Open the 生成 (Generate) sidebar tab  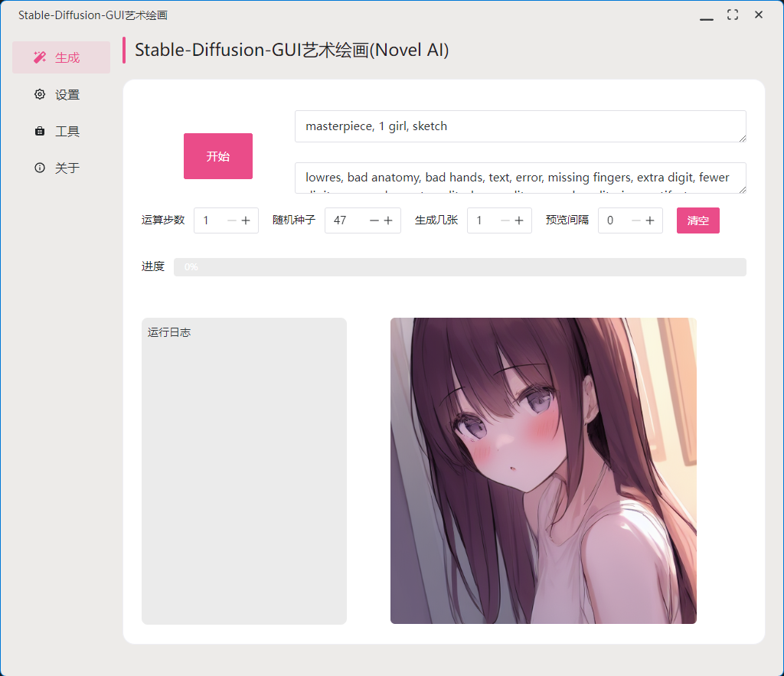click(61, 57)
